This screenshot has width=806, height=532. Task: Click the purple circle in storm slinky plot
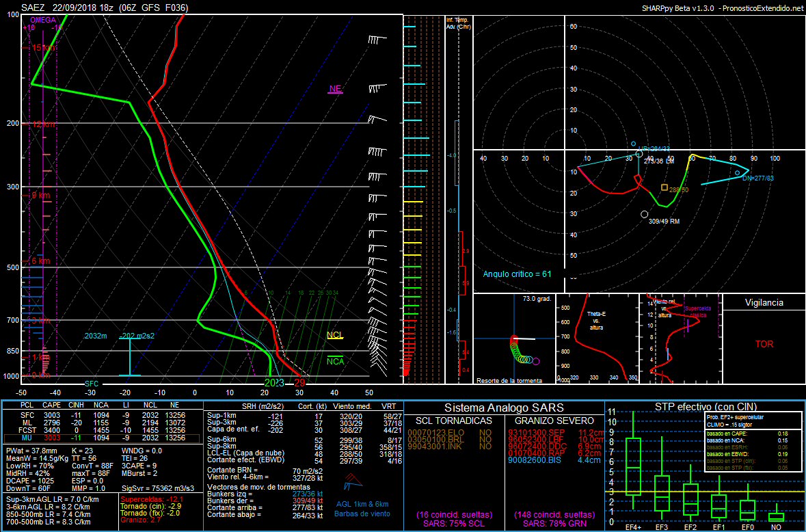536,361
